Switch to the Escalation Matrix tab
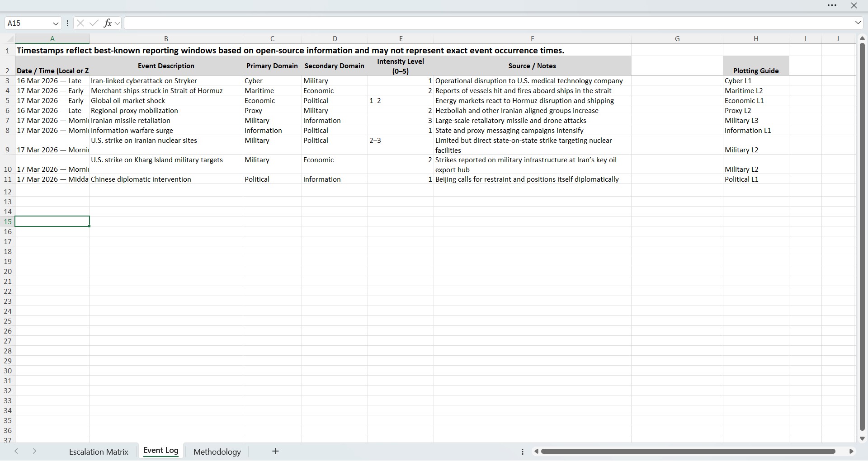This screenshot has height=461, width=868. [99, 451]
